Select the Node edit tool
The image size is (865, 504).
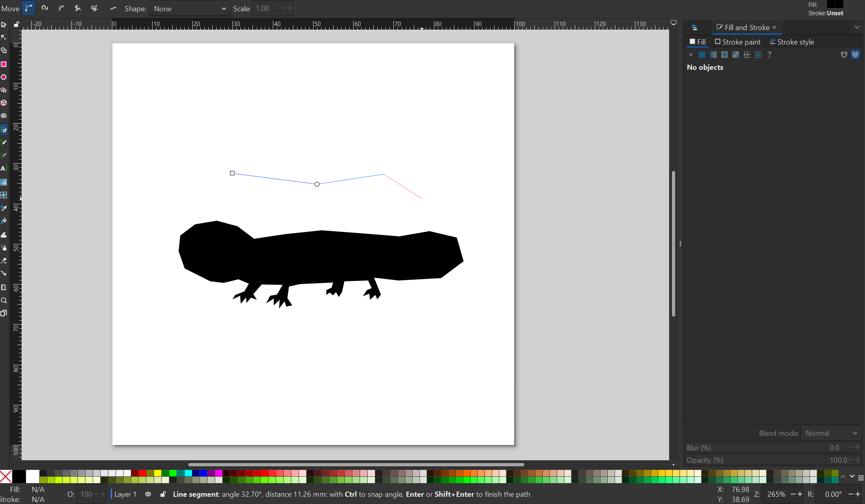4,37
